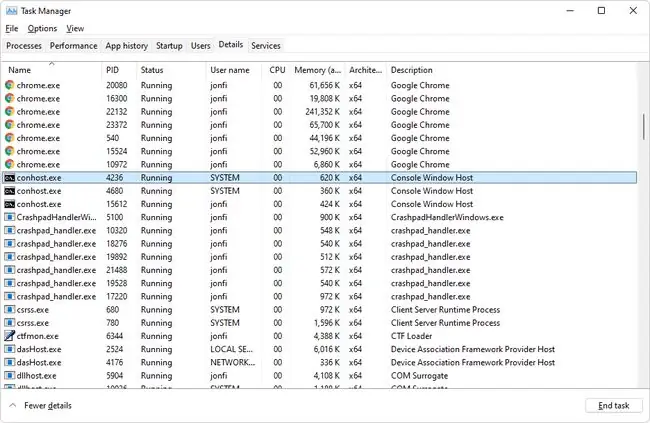Click Chrome icon of PID 540 row
Viewport: 650px width, 423px height.
10,138
